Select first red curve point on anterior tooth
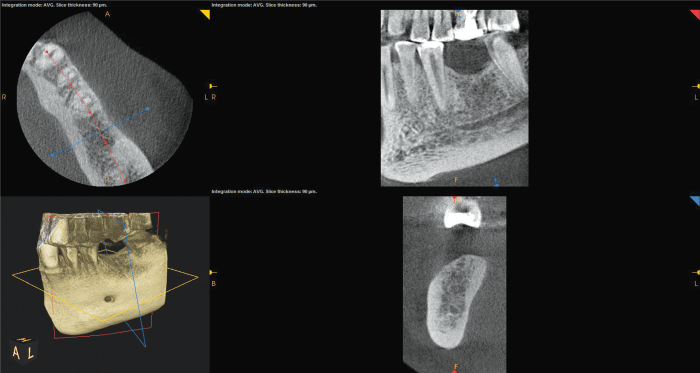The width and height of the screenshot is (700, 373). click(x=47, y=52)
